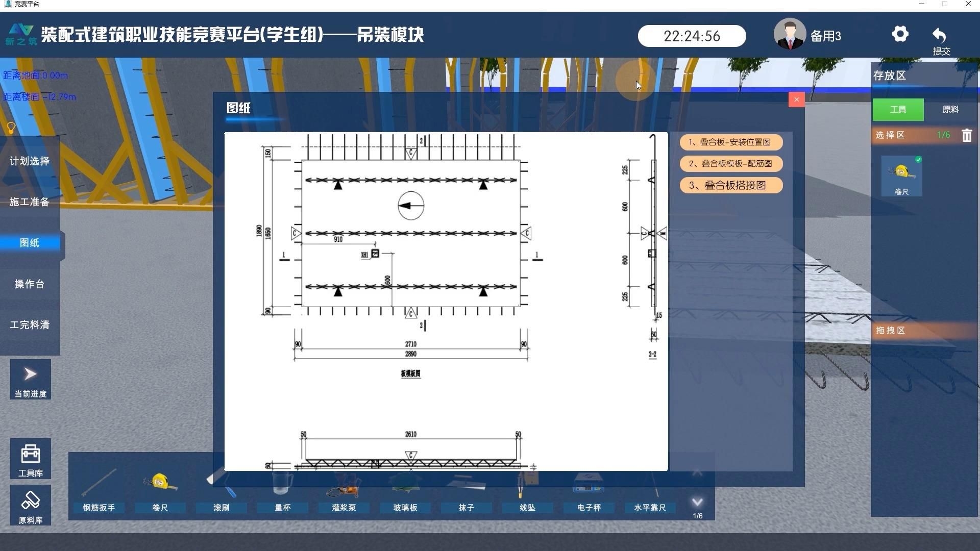The height and width of the screenshot is (551, 980).
Task: Show previous tool page via up chevron
Action: click(697, 473)
